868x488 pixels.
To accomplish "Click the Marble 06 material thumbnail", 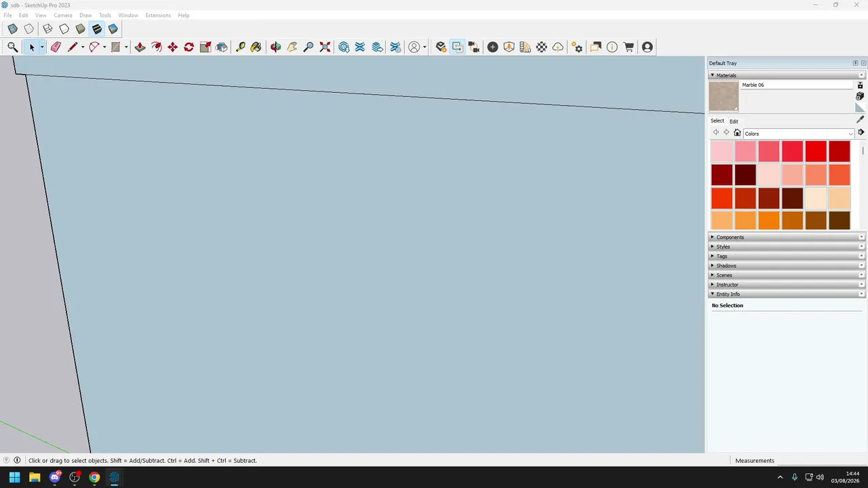I will (724, 96).
